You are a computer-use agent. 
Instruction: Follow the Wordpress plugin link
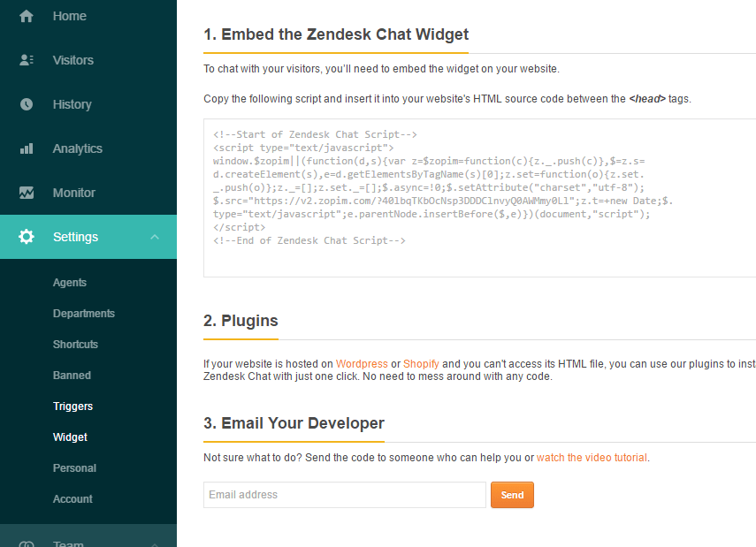pyautogui.click(x=362, y=364)
